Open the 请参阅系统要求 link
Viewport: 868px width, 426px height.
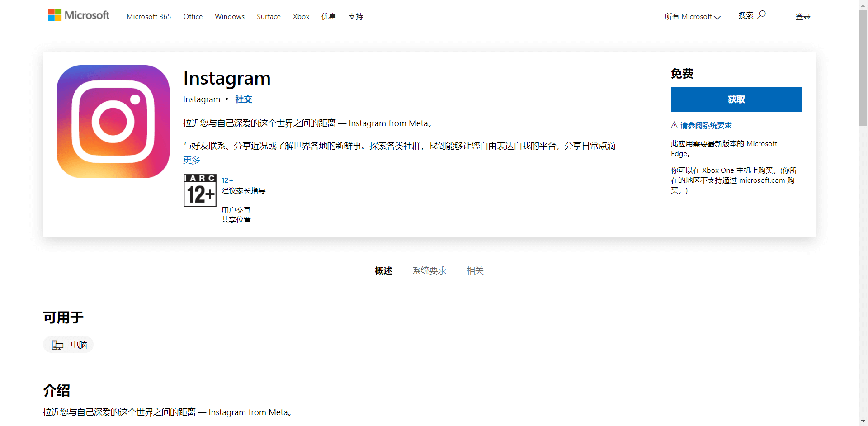(x=706, y=125)
